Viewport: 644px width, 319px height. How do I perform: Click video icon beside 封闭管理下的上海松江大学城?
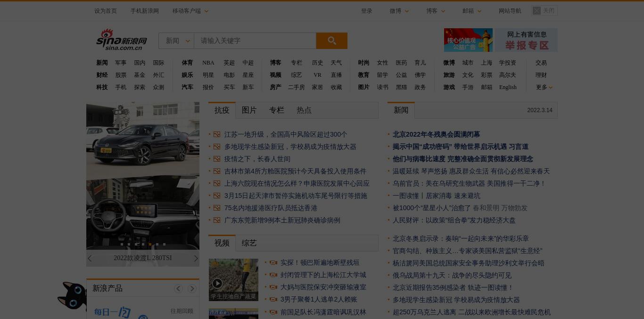273,275
